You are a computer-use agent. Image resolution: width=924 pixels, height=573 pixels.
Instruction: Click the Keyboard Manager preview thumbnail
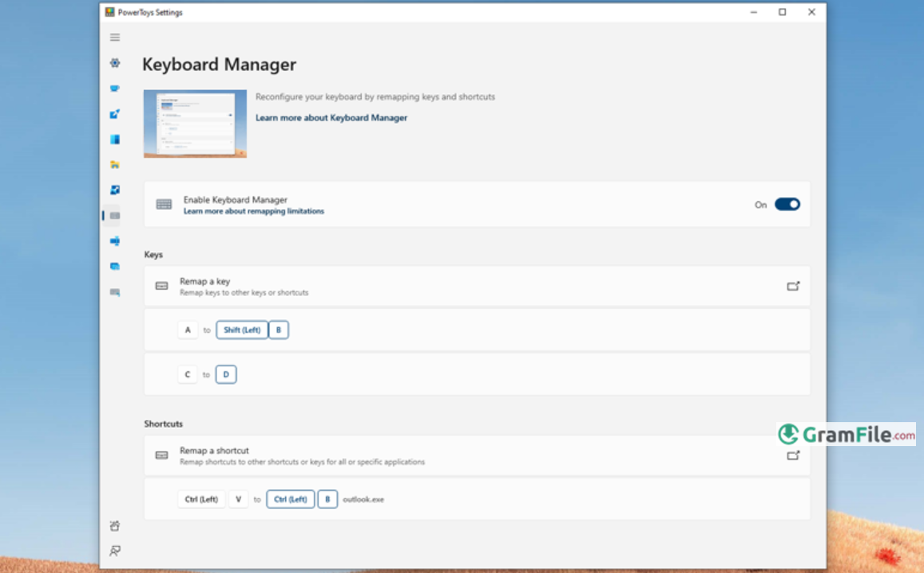click(x=195, y=124)
